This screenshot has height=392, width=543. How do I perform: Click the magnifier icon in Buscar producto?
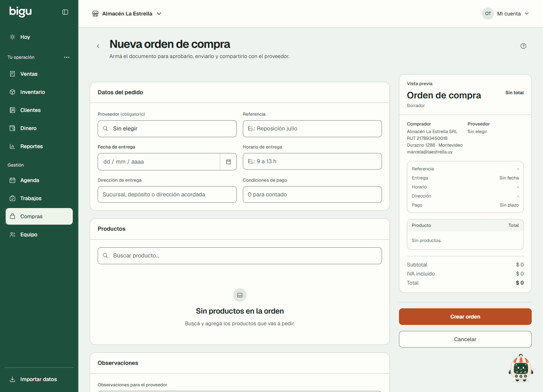pos(106,256)
